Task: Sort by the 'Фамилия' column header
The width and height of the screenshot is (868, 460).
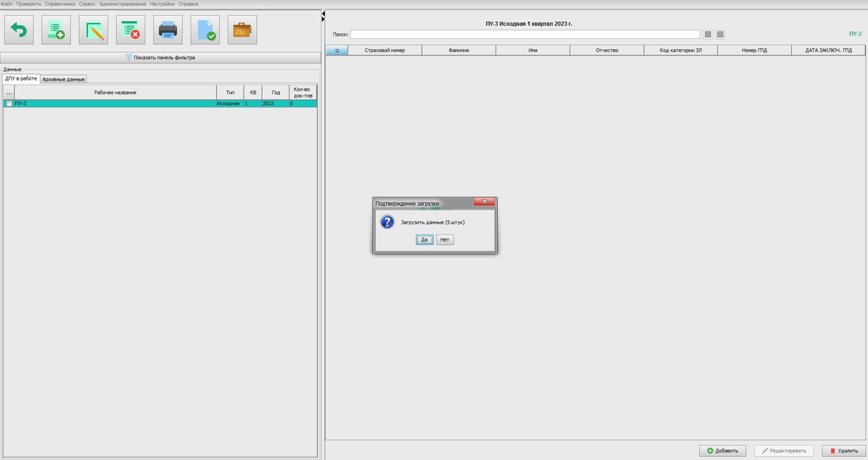Action: point(459,51)
